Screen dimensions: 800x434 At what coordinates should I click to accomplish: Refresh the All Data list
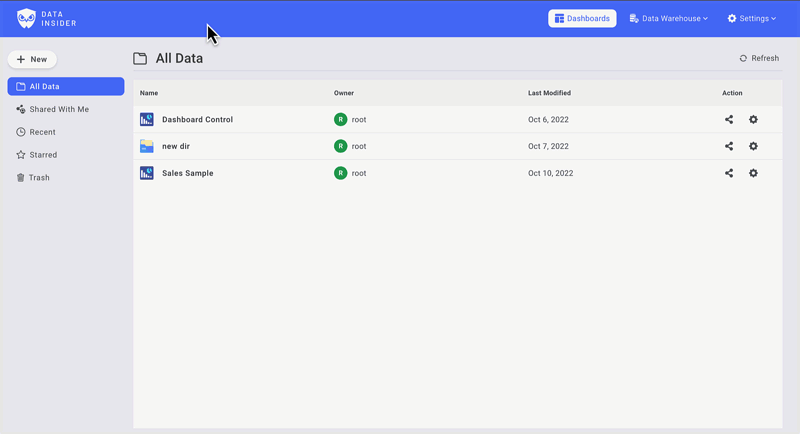(x=759, y=59)
